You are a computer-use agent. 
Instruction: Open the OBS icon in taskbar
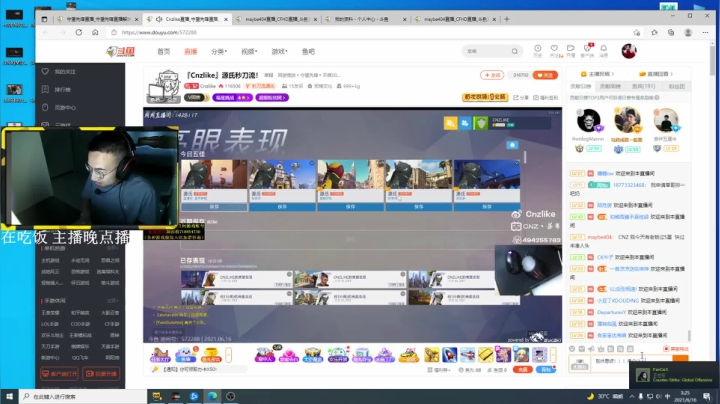pyautogui.click(x=231, y=396)
